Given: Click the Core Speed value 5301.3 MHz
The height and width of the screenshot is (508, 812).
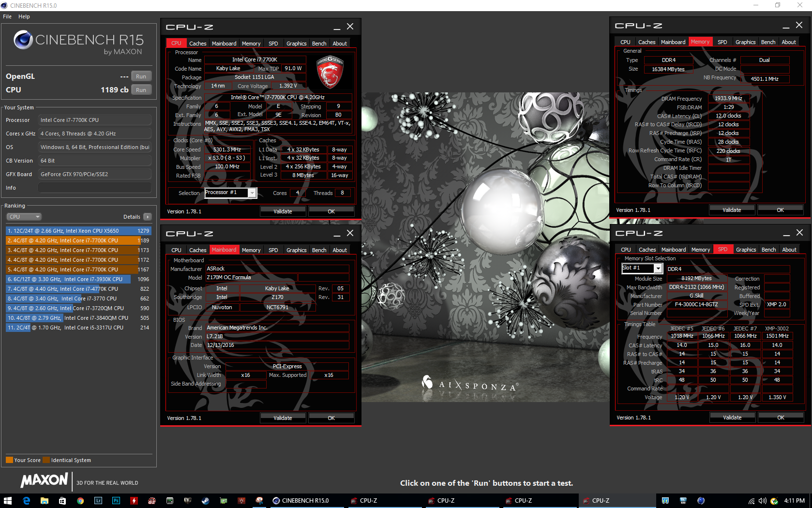Looking at the screenshot, I should coord(227,149).
